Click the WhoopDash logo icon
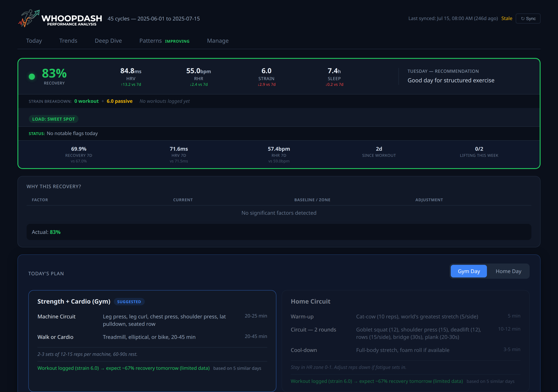558x392 pixels. pos(29,18)
